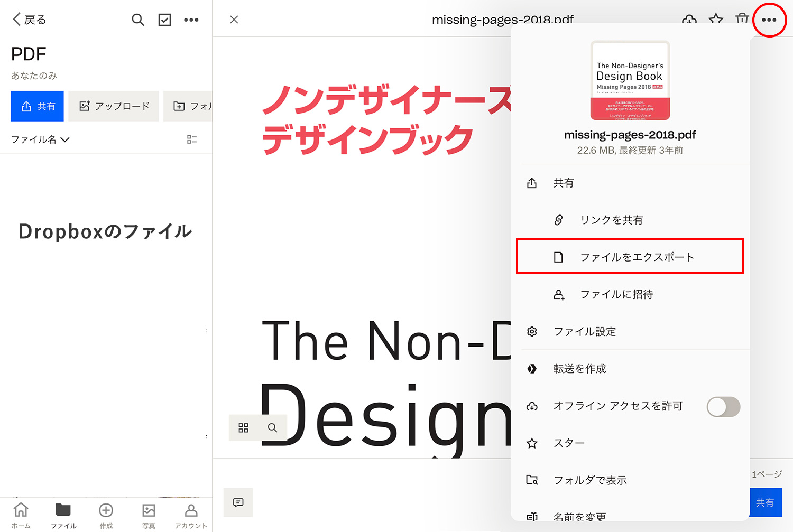The height and width of the screenshot is (532, 793).
Task: Open page thumbnails grid view icon
Action: click(243, 427)
